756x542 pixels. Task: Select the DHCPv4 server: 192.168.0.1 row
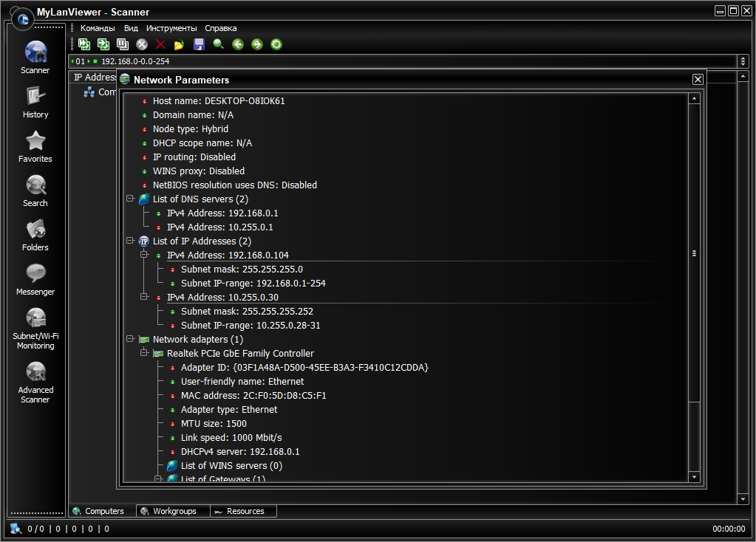click(240, 452)
